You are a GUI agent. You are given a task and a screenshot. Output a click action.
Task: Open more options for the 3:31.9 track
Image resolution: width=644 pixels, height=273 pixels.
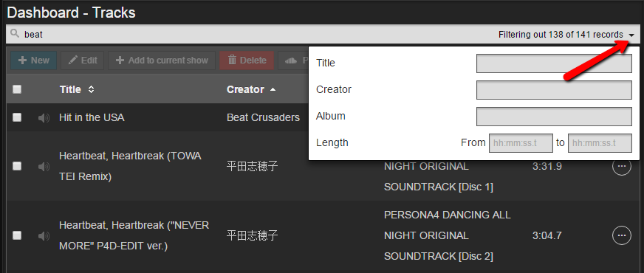click(x=622, y=166)
